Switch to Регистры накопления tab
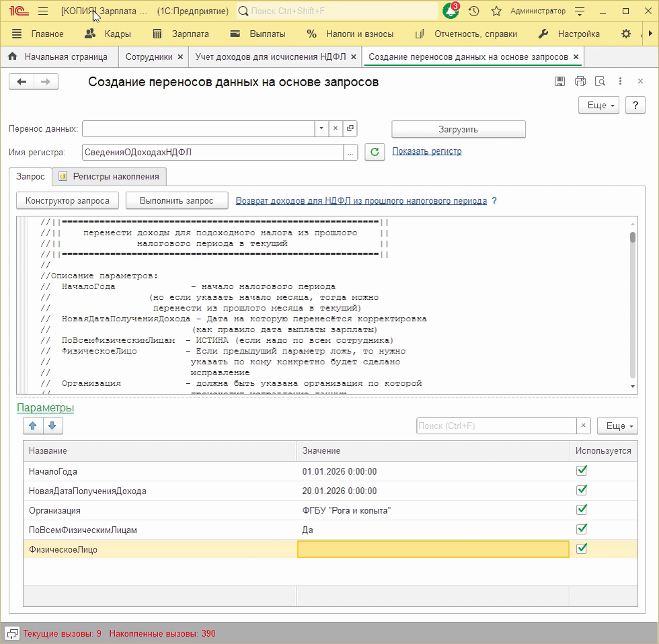The height and width of the screenshot is (644, 659). click(x=109, y=176)
